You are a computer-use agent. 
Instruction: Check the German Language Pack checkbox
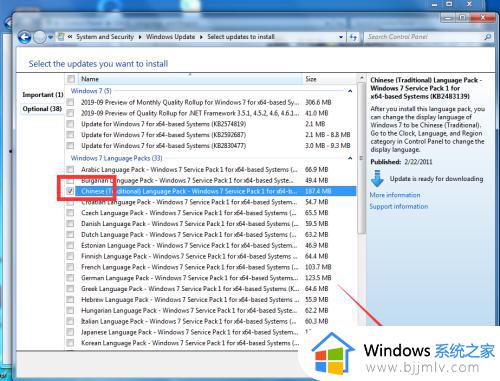(70, 278)
